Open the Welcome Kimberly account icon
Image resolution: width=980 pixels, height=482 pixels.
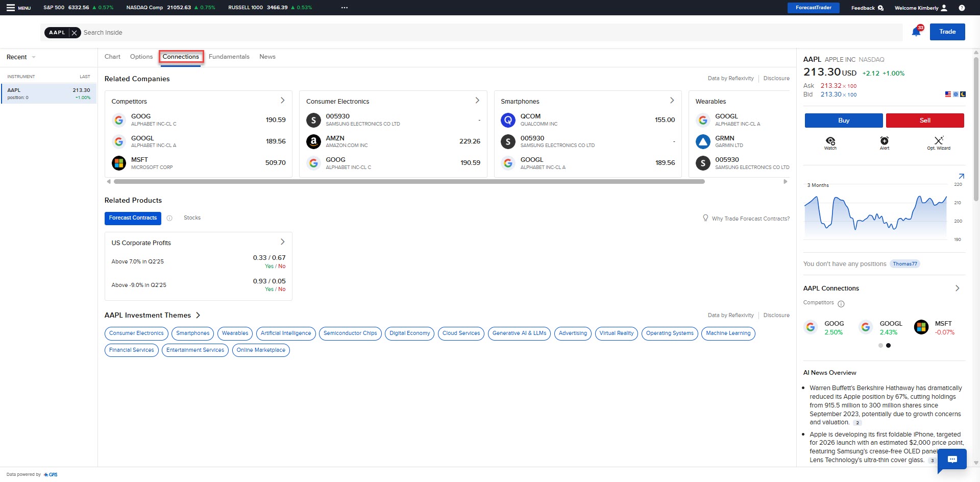click(x=944, y=8)
